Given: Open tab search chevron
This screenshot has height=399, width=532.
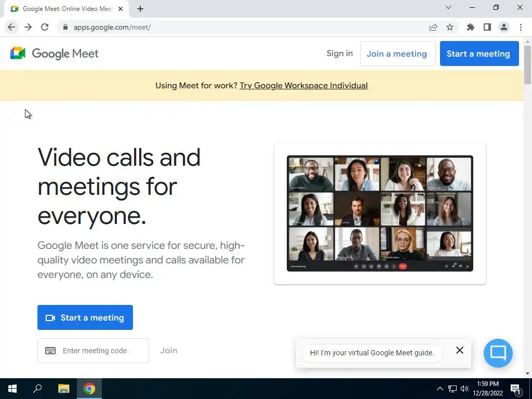Looking at the screenshot, I should pyautogui.click(x=448, y=7).
